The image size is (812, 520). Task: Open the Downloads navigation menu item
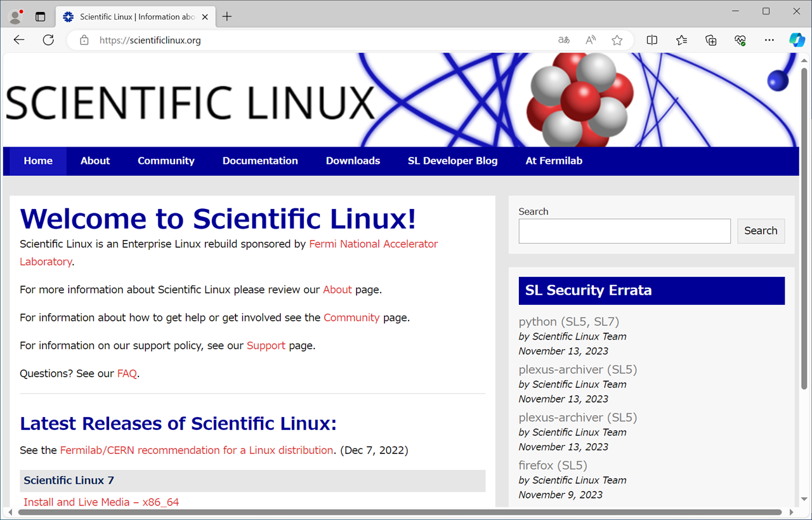[x=353, y=161]
